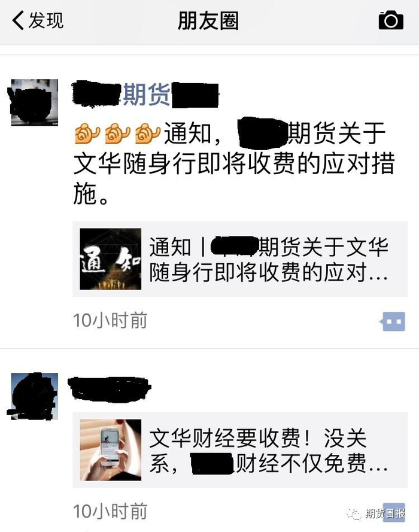Open the second poster's avatar
Viewport: 419px width, 532px height.
35,396
